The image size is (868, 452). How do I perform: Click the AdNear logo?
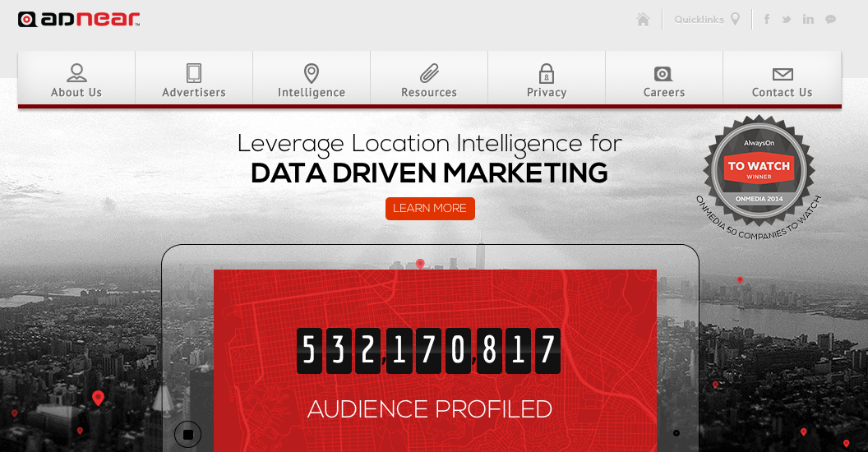pos(79,20)
